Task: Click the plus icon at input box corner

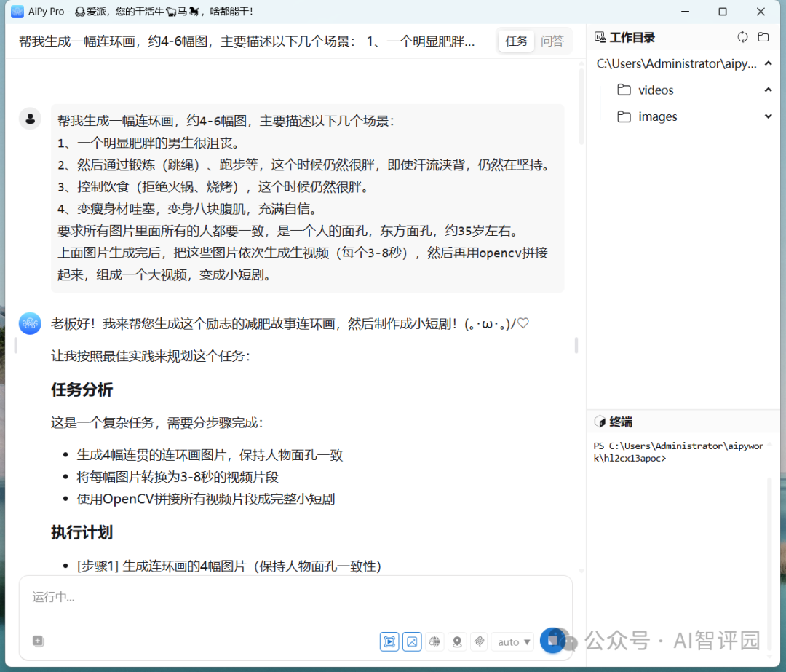Action: coord(38,641)
